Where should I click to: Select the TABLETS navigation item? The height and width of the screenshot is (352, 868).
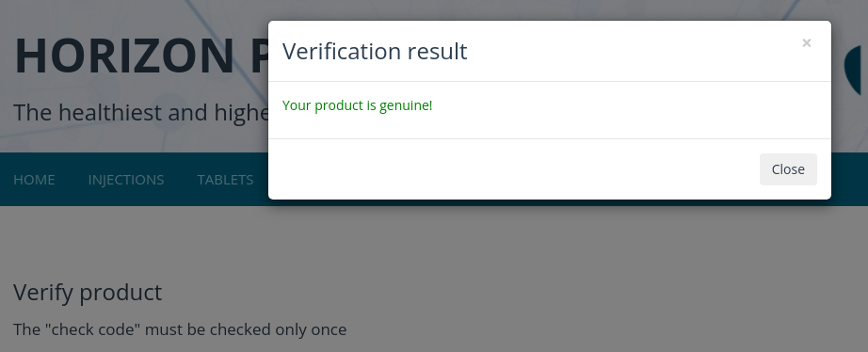click(x=225, y=180)
